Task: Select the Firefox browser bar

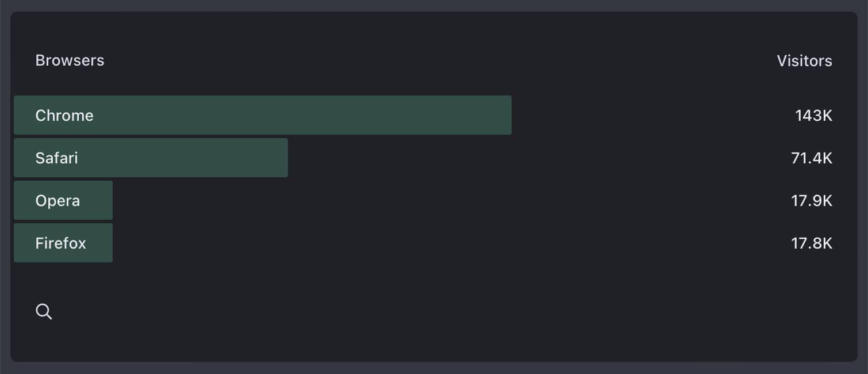Action: point(63,243)
